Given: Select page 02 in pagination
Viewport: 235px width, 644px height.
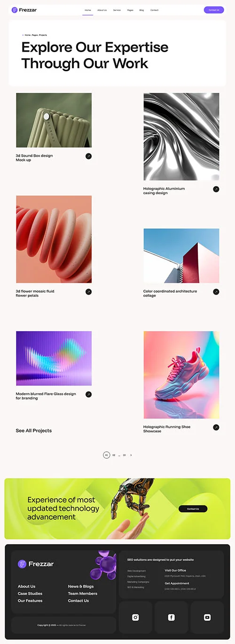Looking at the screenshot, I should (x=114, y=455).
